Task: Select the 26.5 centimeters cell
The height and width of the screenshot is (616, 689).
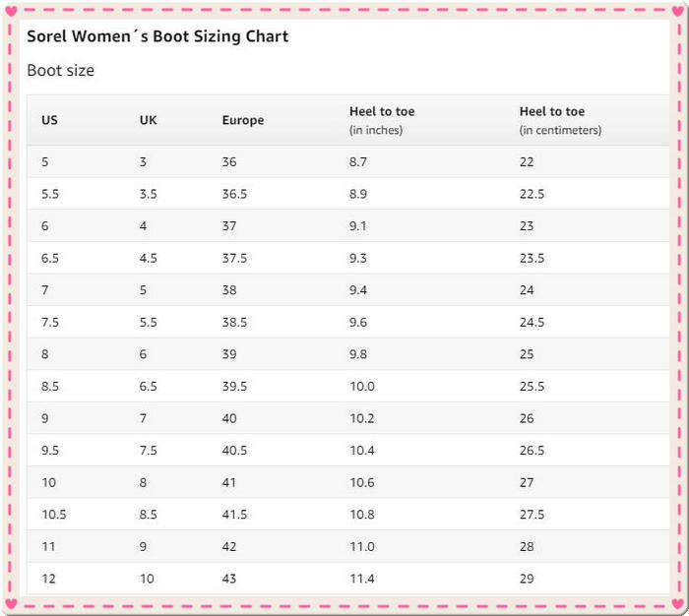Action: (532, 451)
